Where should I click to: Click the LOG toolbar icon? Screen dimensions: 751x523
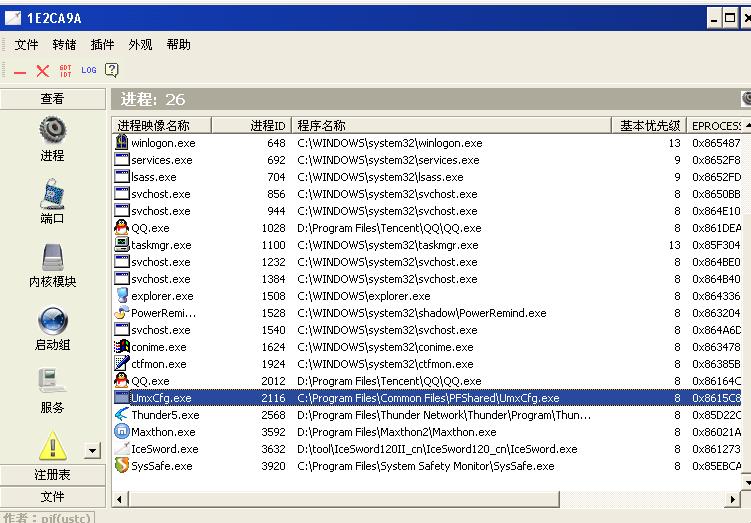coord(89,70)
